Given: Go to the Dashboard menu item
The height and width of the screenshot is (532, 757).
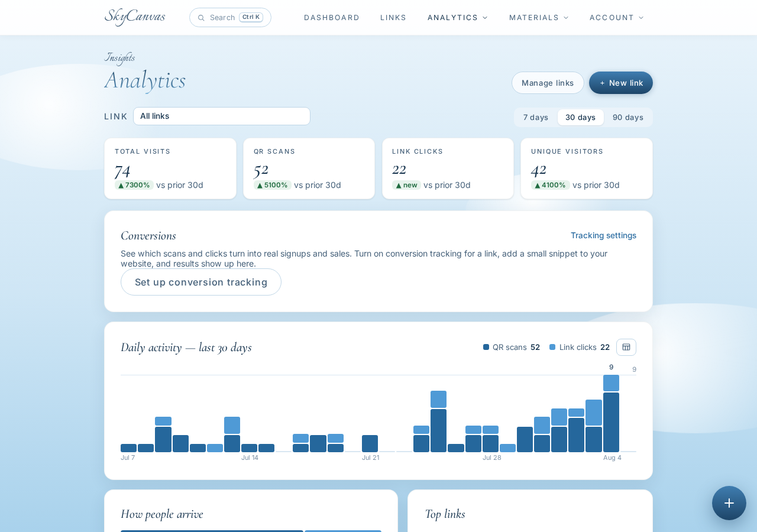Looking at the screenshot, I should [x=332, y=18].
